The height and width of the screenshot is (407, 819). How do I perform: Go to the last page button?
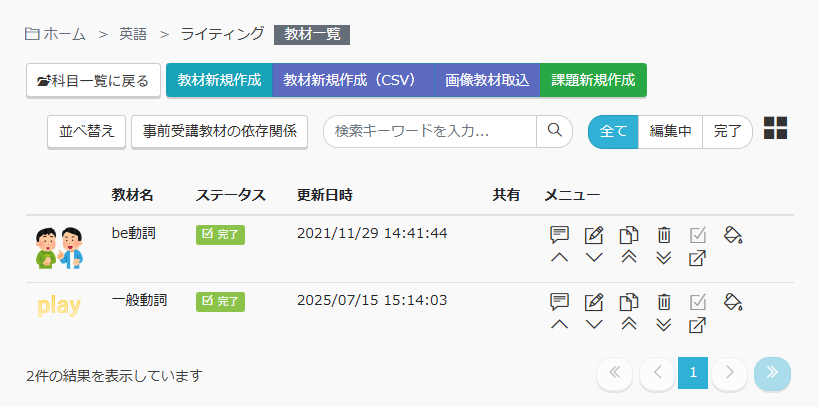pos(772,373)
